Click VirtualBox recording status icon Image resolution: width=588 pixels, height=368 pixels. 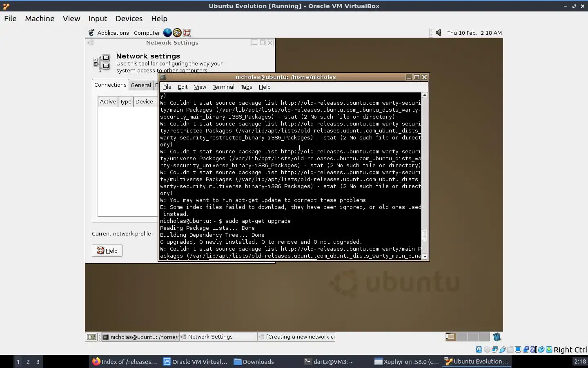coord(526,350)
